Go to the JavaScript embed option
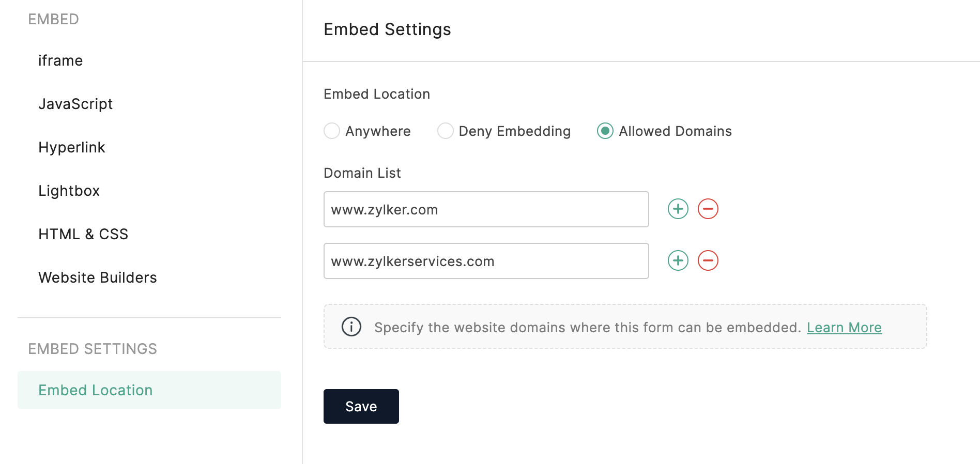Screen dimensions: 980x464 click(x=75, y=104)
